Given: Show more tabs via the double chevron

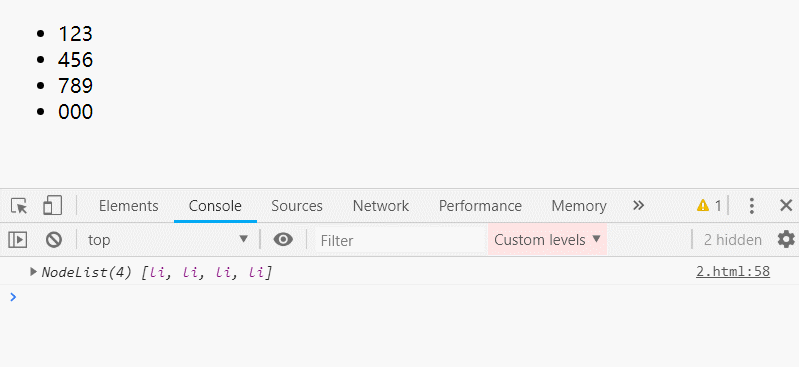Looking at the screenshot, I should click(x=638, y=205).
